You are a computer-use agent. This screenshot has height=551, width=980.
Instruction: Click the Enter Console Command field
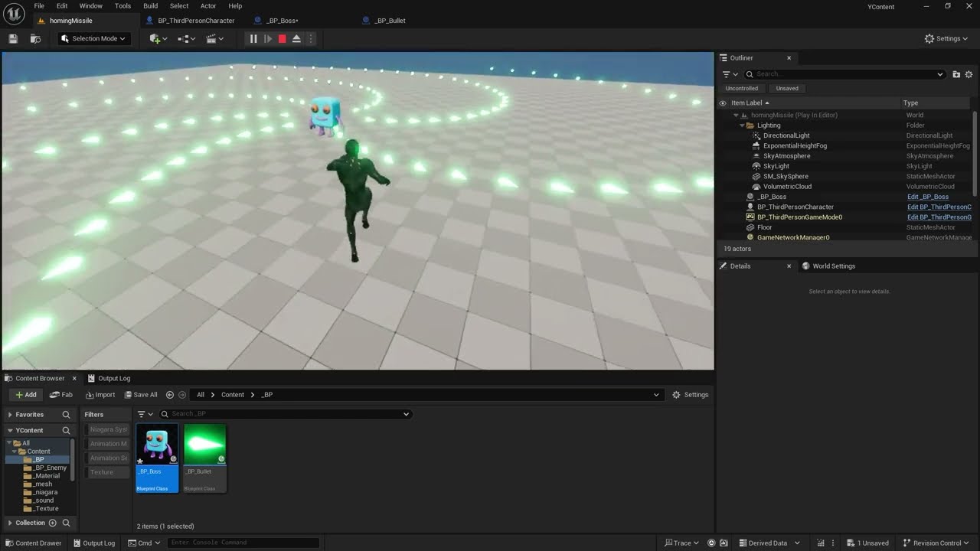[x=243, y=543]
